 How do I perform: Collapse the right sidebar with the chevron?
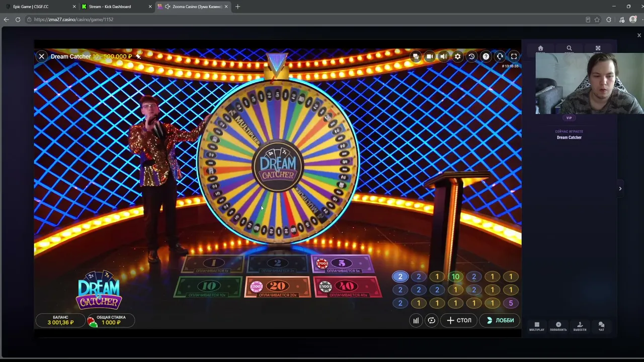[x=620, y=189]
